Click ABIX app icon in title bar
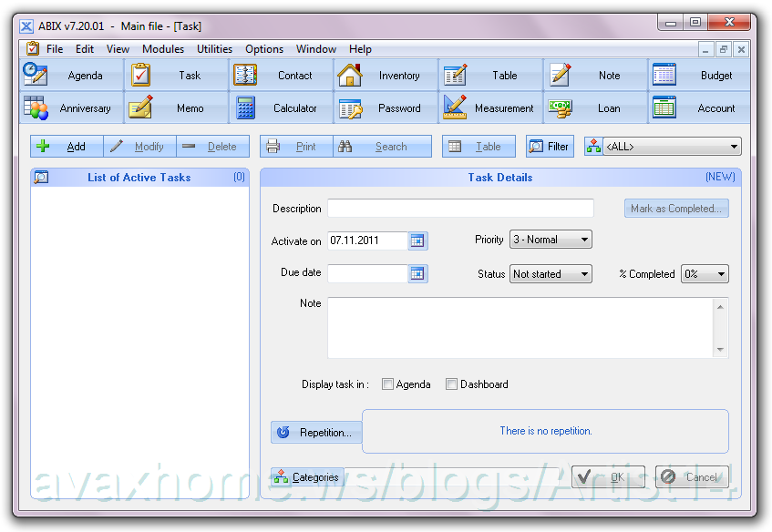This screenshot has height=532, width=772. coord(26,26)
